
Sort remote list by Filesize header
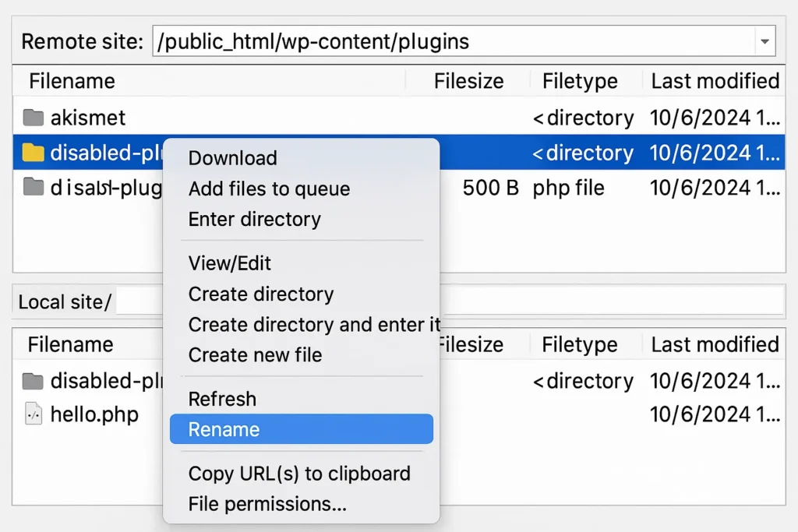pyautogui.click(x=468, y=81)
